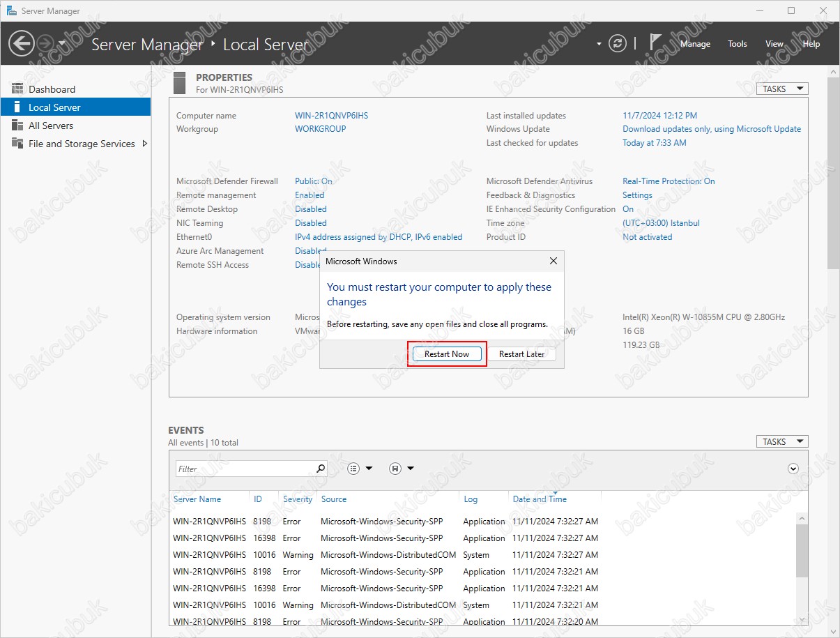Open the Properties TASKS dropdown
The width and height of the screenshot is (840, 638).
(x=782, y=89)
